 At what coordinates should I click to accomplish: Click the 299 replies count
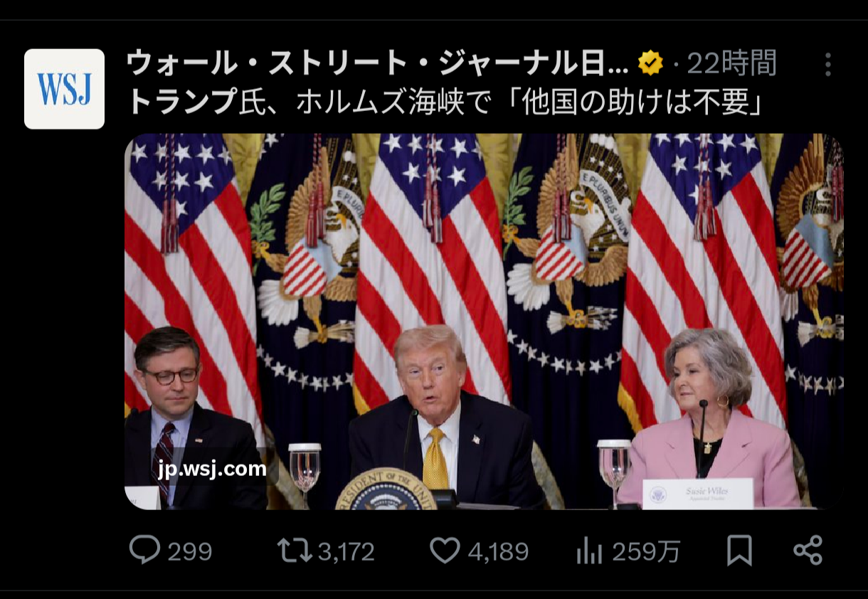pos(190,551)
